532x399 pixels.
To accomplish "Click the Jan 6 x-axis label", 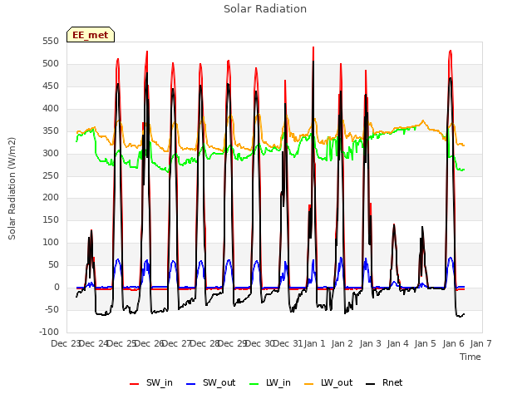I will pyautogui.click(x=453, y=343).
